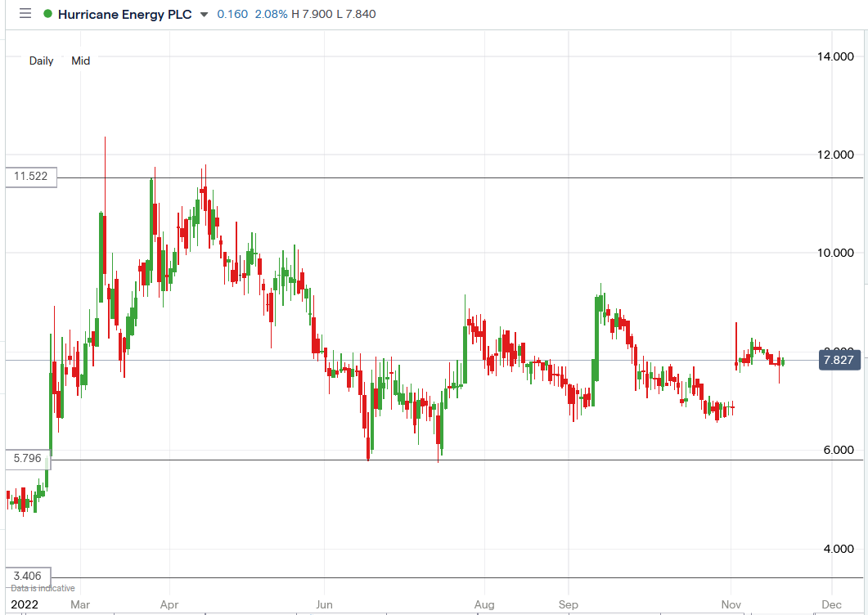This screenshot has width=868, height=615.
Task: Click the Sep date axis label
Action: 569,604
